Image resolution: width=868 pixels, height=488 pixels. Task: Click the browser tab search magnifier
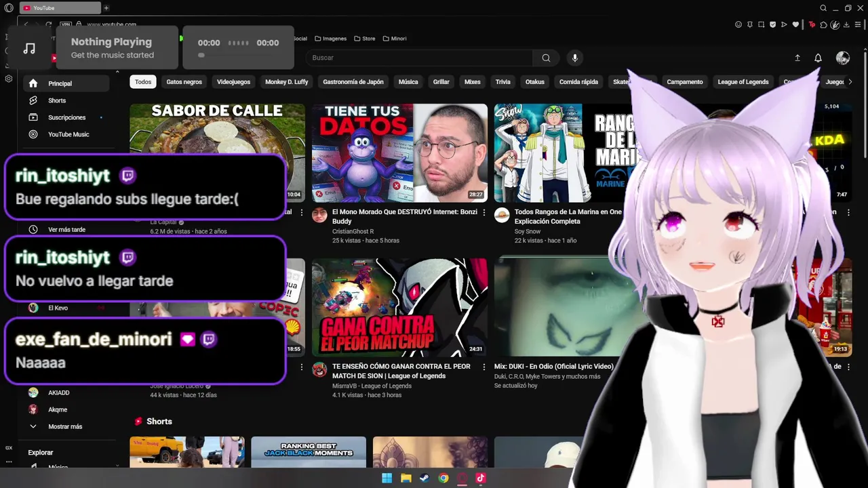click(x=823, y=8)
